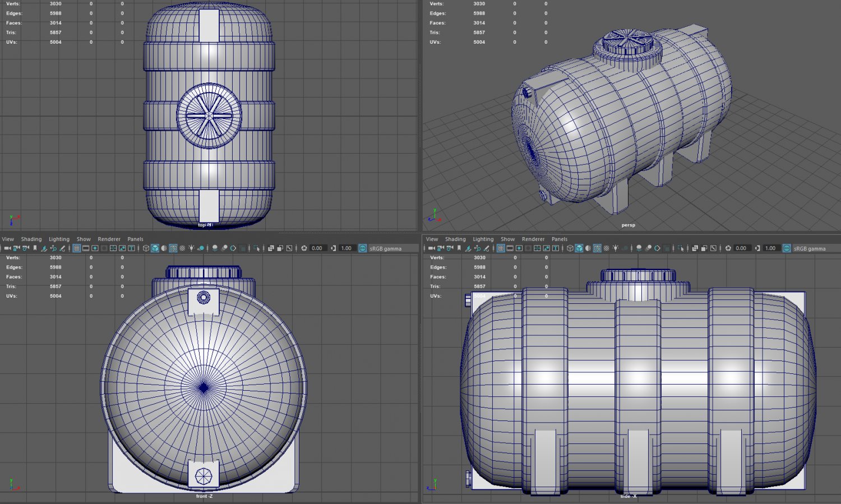Screen dimensions: 841x504
Task: Click Resolution Gate icon in front view toolbar
Action: coord(95,248)
